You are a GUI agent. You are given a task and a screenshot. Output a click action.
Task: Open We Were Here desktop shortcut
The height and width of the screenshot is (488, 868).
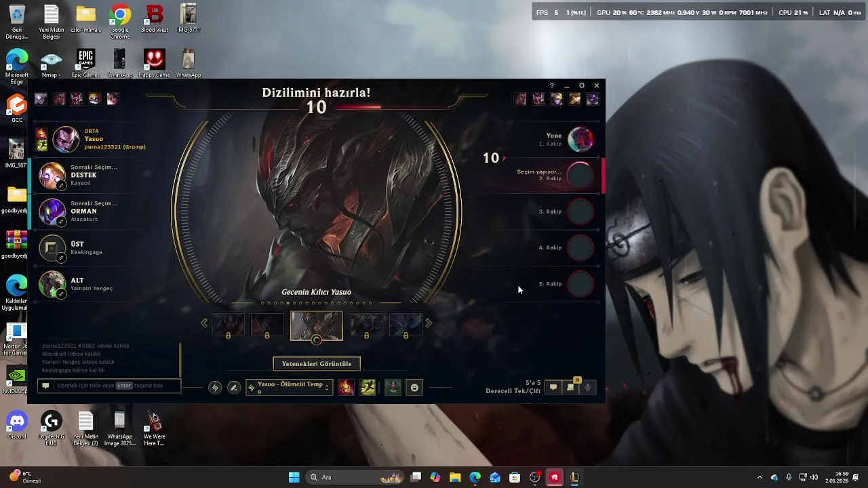(x=154, y=429)
